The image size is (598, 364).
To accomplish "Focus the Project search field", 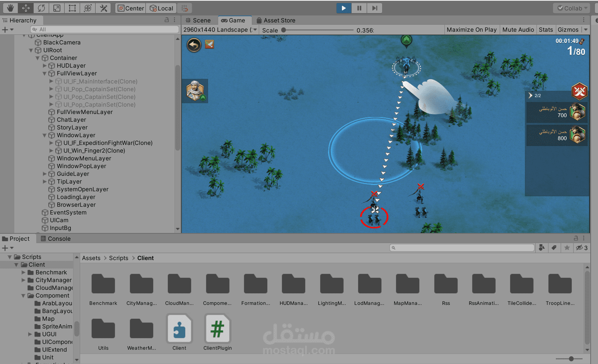I will [462, 248].
